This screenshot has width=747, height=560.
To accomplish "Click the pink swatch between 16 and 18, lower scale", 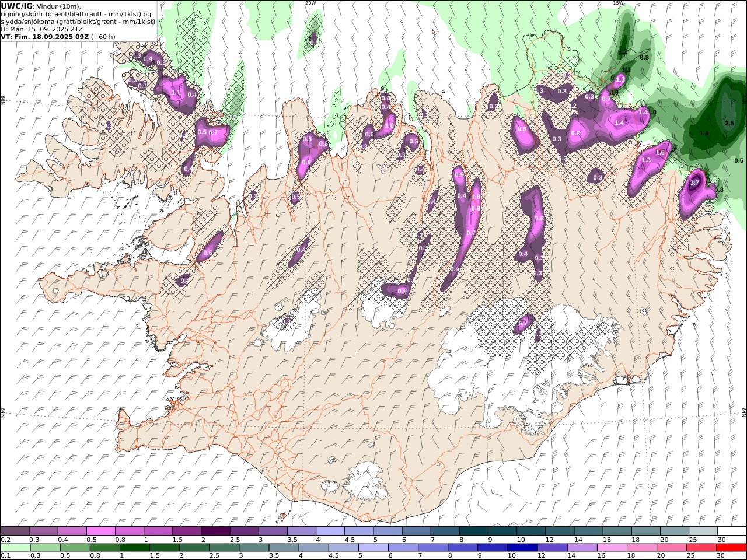I will pyautogui.click(x=612, y=548).
